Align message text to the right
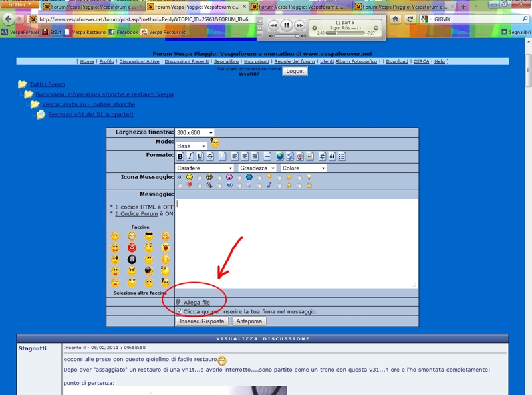This screenshot has height=395, width=532. click(x=255, y=156)
